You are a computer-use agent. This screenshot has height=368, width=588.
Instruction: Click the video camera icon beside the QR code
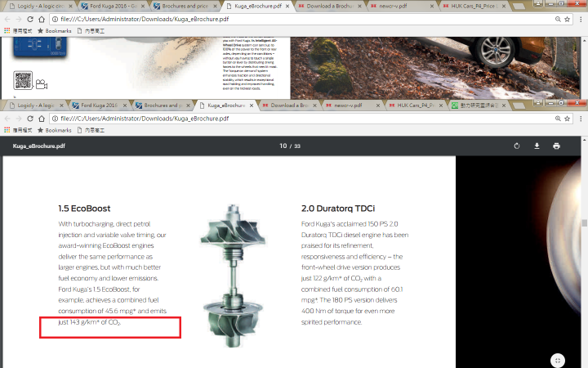tap(42, 84)
